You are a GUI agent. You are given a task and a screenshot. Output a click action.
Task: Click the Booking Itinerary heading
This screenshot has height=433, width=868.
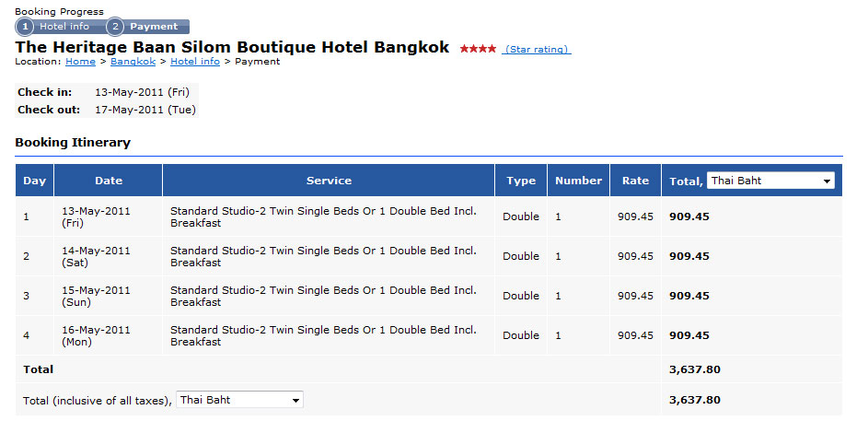click(x=73, y=142)
